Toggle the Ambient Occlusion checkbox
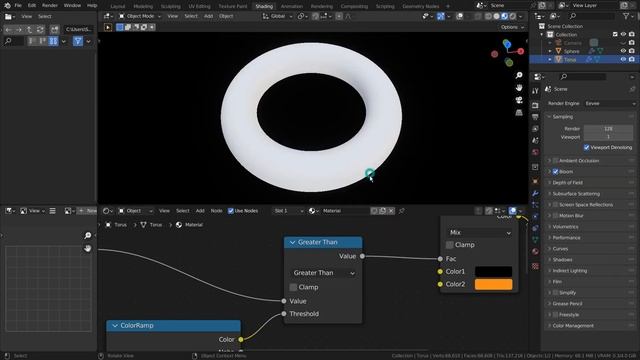Viewport: 640px width, 360px height. [x=555, y=160]
